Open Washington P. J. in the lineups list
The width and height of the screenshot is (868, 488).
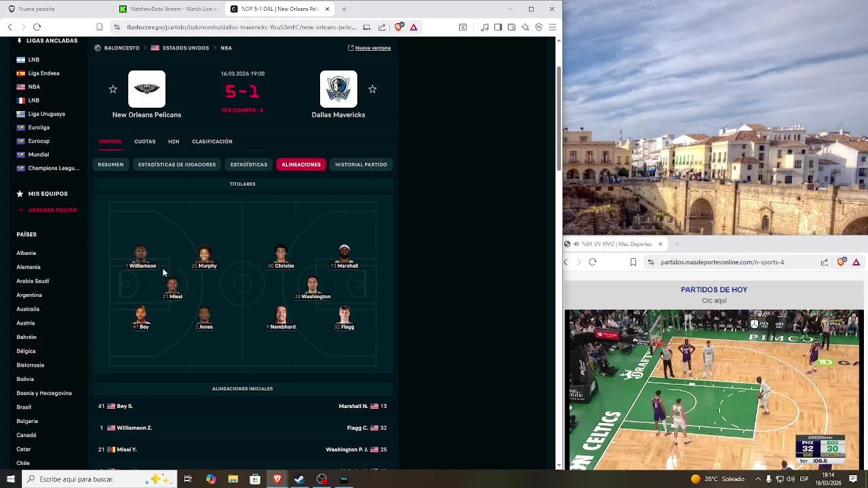347,449
